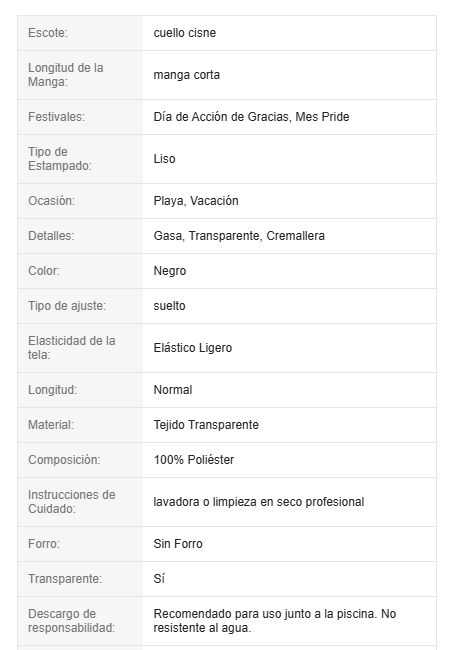The height and width of the screenshot is (650, 461).
Task: Select the 'Playa, Vacación' occasion value
Action: [x=196, y=201]
